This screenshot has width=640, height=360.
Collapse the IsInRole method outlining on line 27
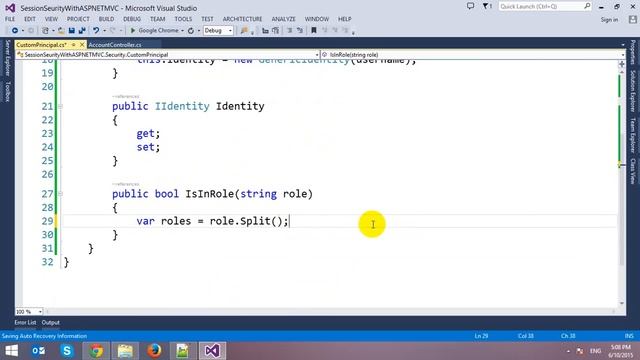[60, 194]
